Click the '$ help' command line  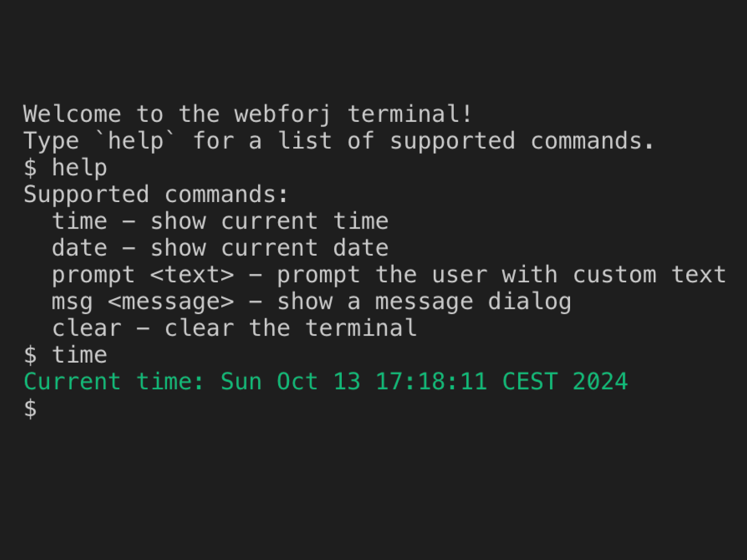[x=65, y=168]
